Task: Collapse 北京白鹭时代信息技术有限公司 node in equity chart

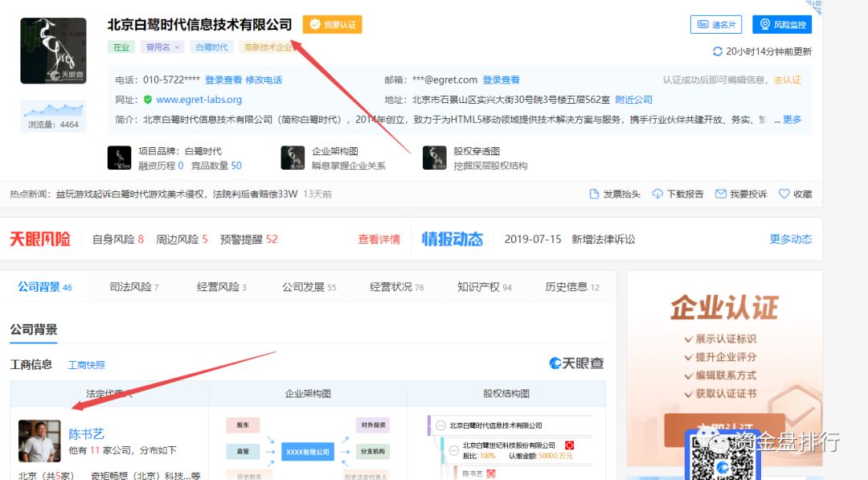Action: (x=440, y=426)
